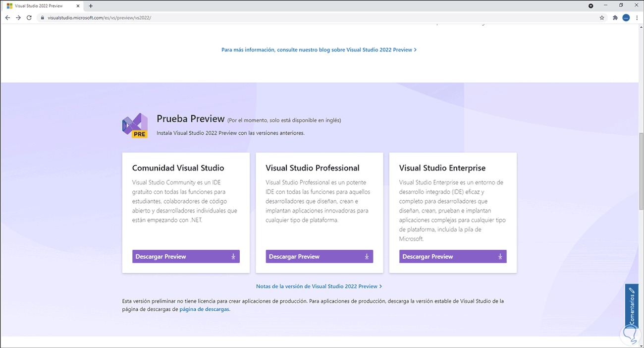Download the Community Visual Studio Preview
644x348 pixels.
coord(186,256)
